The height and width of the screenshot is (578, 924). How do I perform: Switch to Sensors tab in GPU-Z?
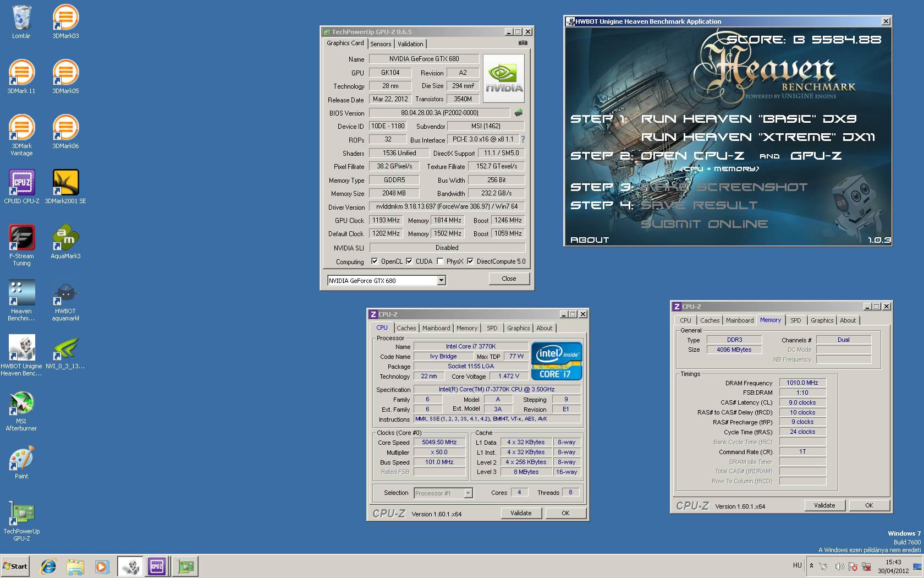click(x=381, y=44)
